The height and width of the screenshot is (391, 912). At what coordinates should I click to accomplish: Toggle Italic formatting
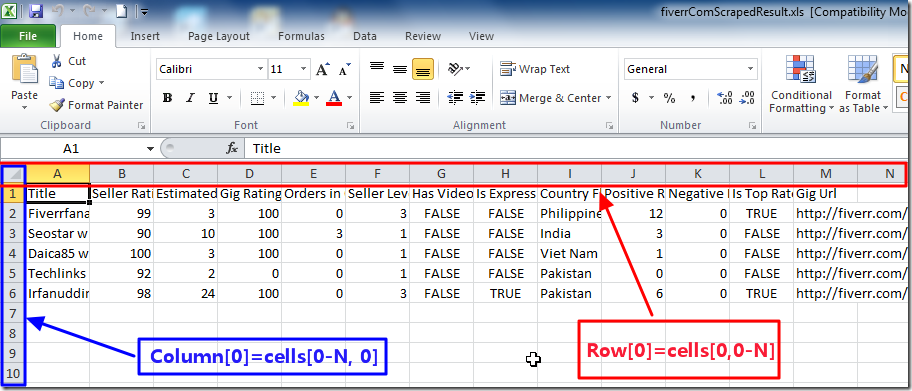pyautogui.click(x=190, y=98)
